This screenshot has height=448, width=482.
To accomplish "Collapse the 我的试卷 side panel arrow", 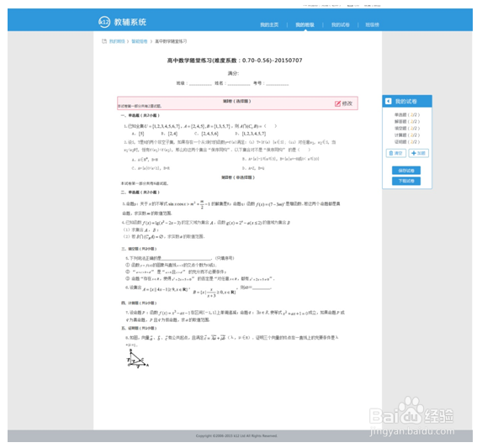I will tap(389, 102).
